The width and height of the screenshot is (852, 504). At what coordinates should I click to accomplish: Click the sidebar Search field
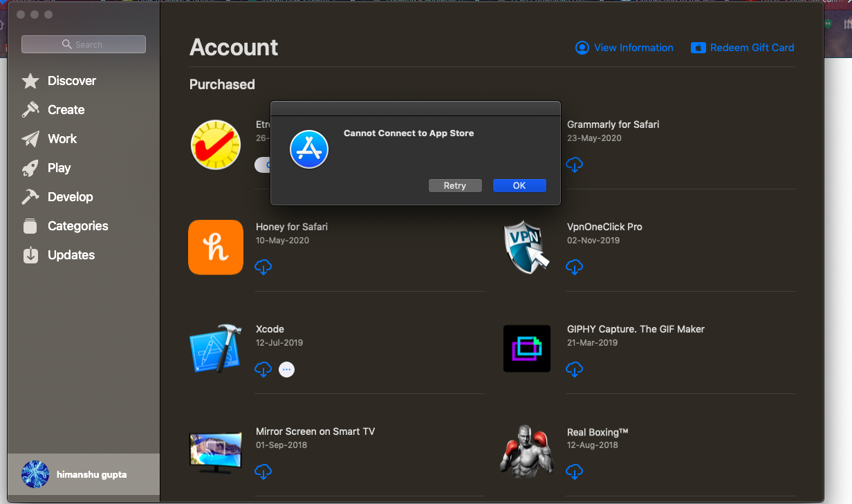[84, 44]
